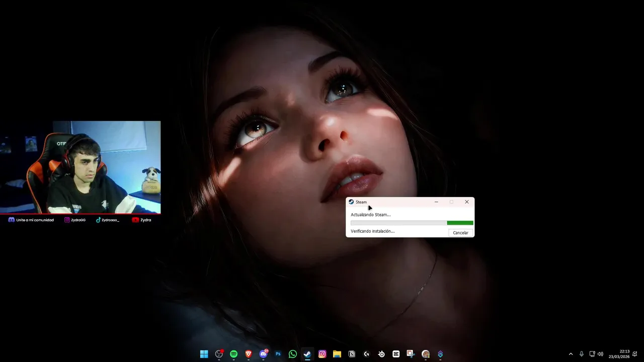The height and width of the screenshot is (362, 644).
Task: Click the Steam logo in title bar
Action: [x=351, y=202]
